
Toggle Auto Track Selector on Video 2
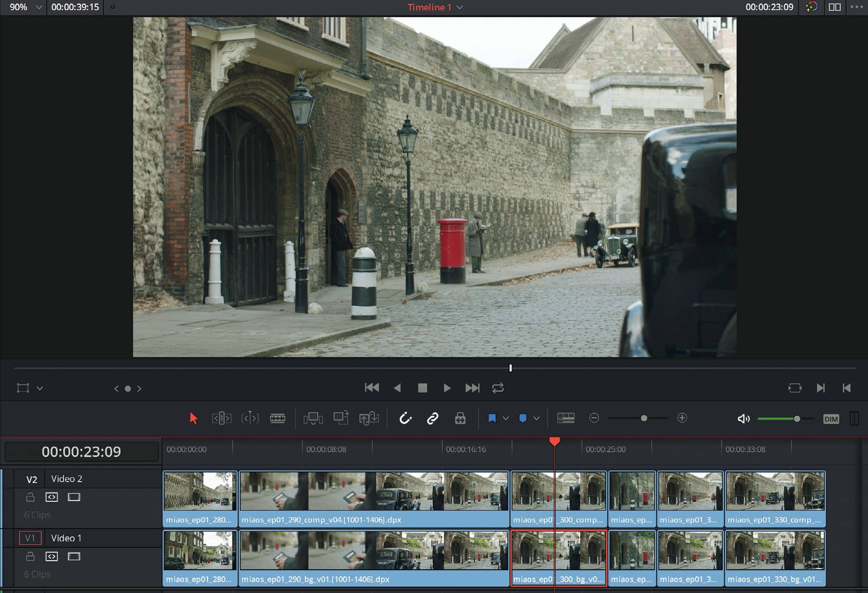click(51, 497)
